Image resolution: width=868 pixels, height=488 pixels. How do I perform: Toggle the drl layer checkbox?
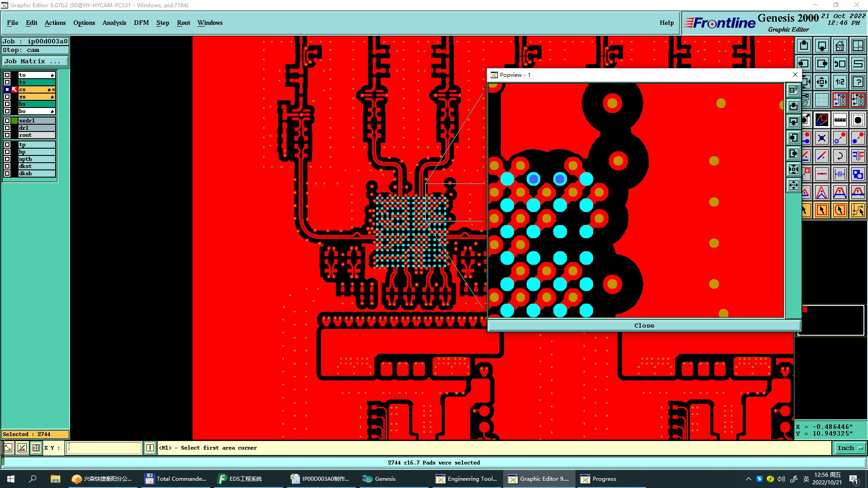pos(7,128)
